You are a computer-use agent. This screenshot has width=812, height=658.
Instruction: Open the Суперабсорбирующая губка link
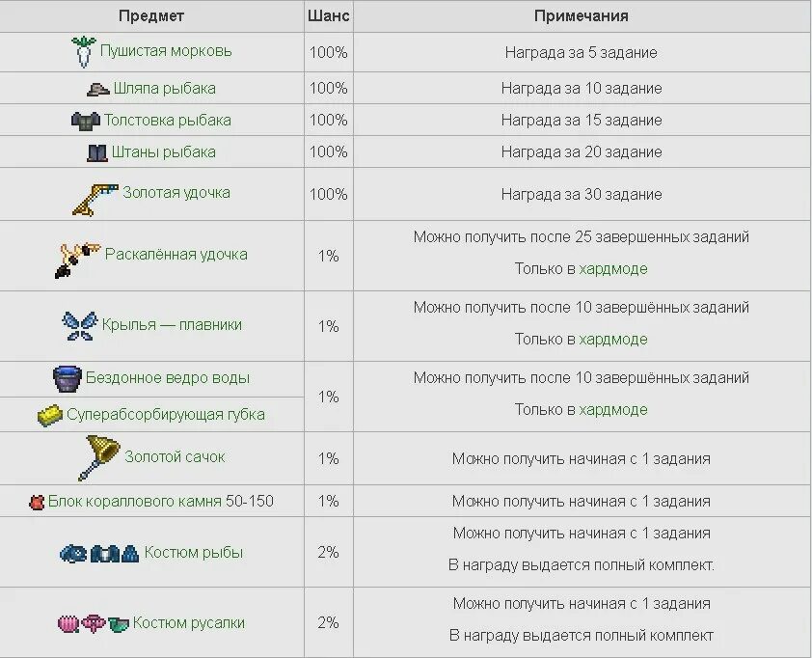pos(166,415)
